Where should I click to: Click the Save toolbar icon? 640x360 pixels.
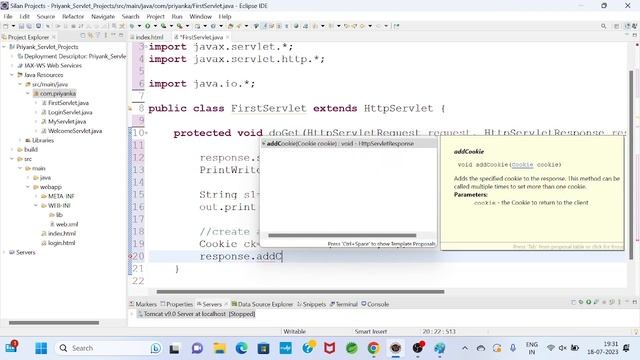pyautogui.click(x=21, y=26)
